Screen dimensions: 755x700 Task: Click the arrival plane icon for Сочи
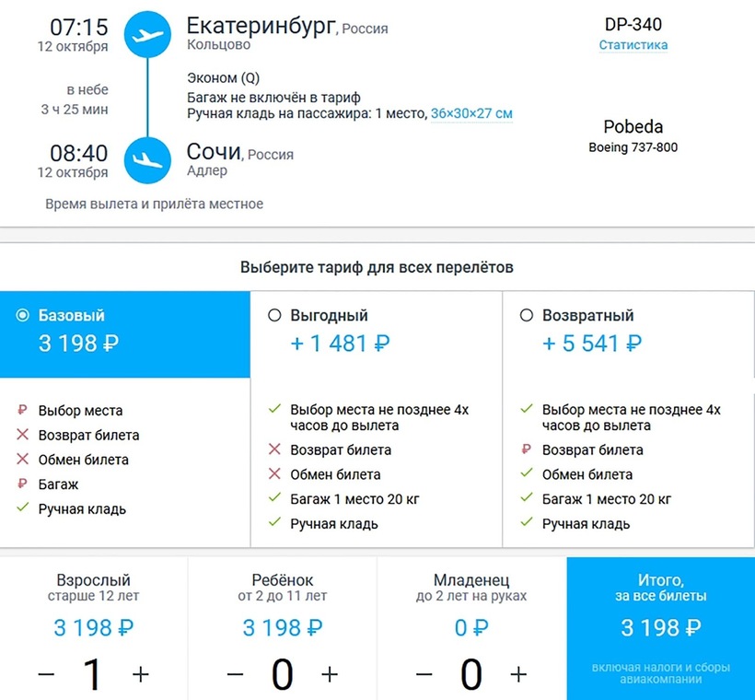[146, 159]
